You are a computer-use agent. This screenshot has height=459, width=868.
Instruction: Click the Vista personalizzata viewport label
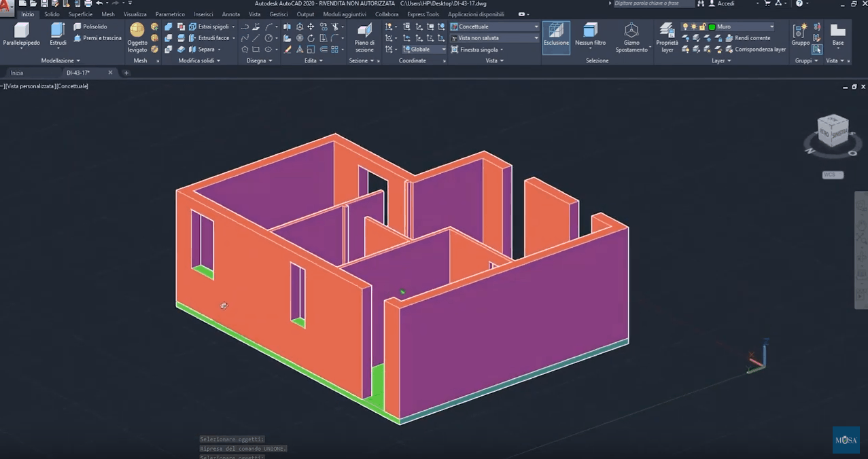31,86
